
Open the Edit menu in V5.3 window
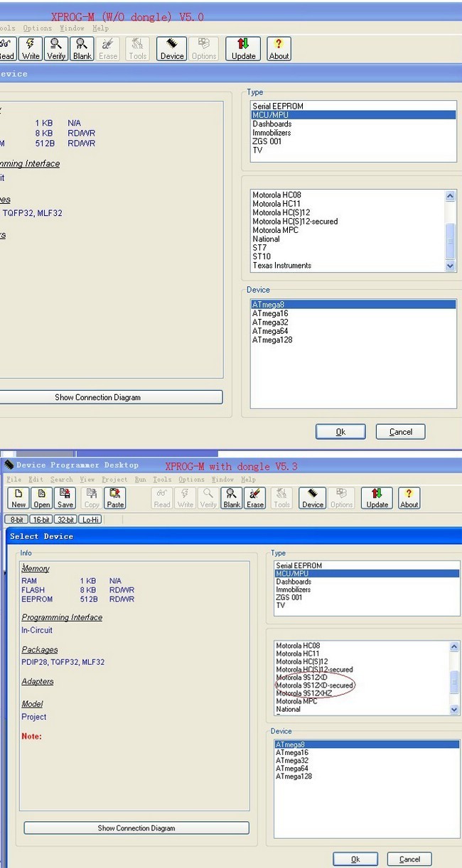pos(36,479)
